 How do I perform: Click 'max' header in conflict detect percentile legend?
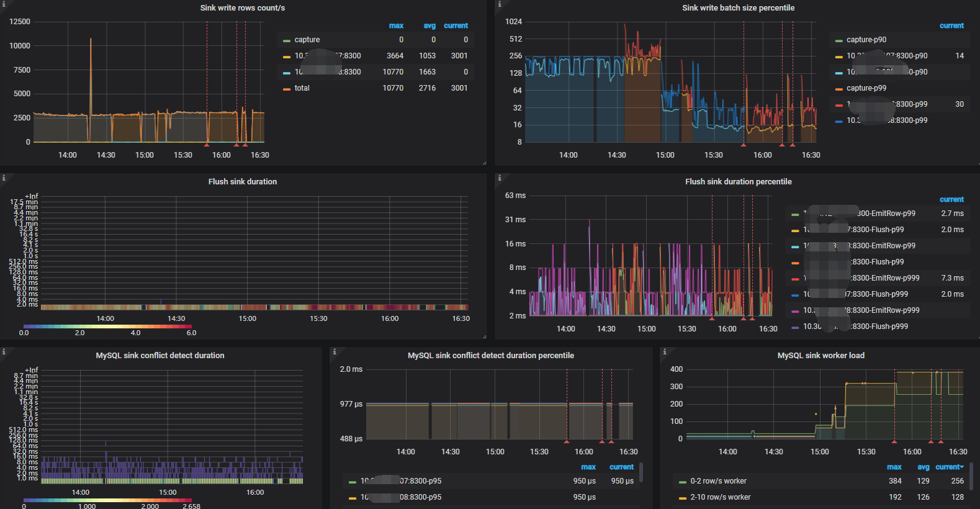588,467
